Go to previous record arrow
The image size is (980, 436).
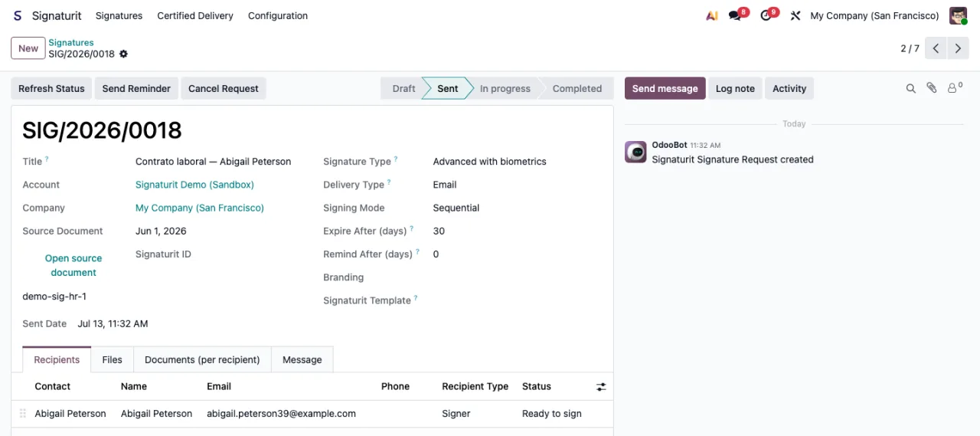936,48
